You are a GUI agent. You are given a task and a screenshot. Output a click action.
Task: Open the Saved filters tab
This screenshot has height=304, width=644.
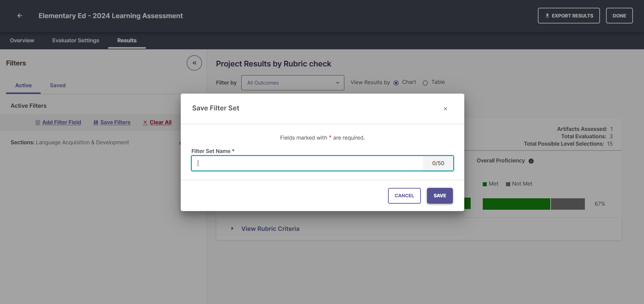tap(58, 86)
